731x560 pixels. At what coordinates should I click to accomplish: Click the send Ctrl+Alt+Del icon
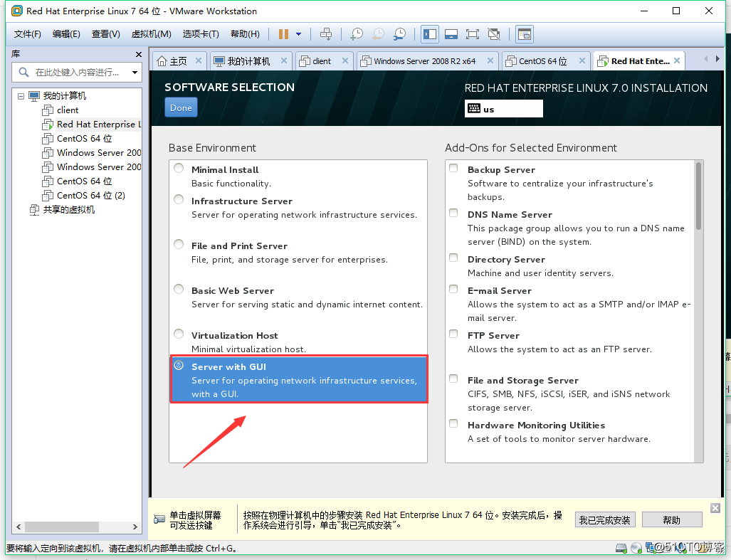coord(326,34)
